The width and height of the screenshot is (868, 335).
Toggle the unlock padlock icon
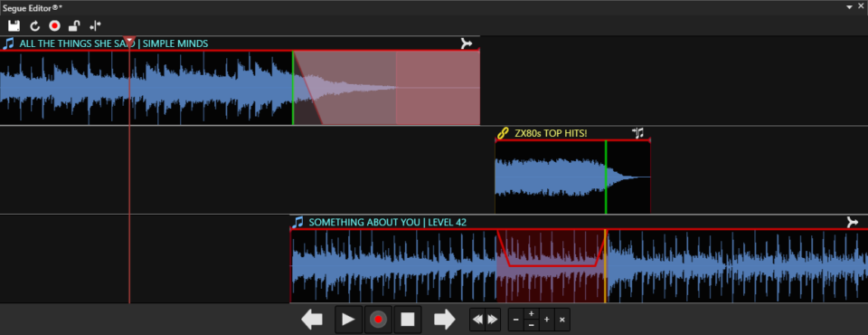74,25
